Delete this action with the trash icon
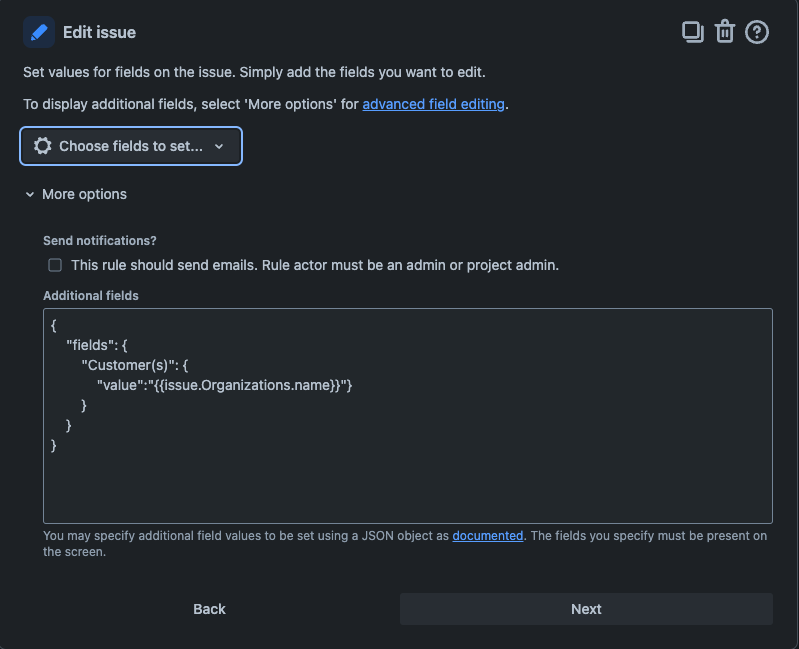 coord(725,32)
